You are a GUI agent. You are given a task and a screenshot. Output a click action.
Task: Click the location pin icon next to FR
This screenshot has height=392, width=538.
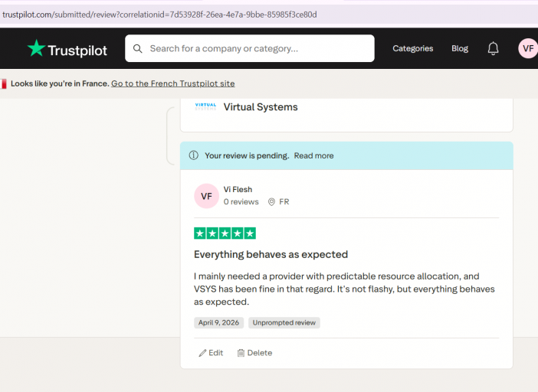[271, 202]
